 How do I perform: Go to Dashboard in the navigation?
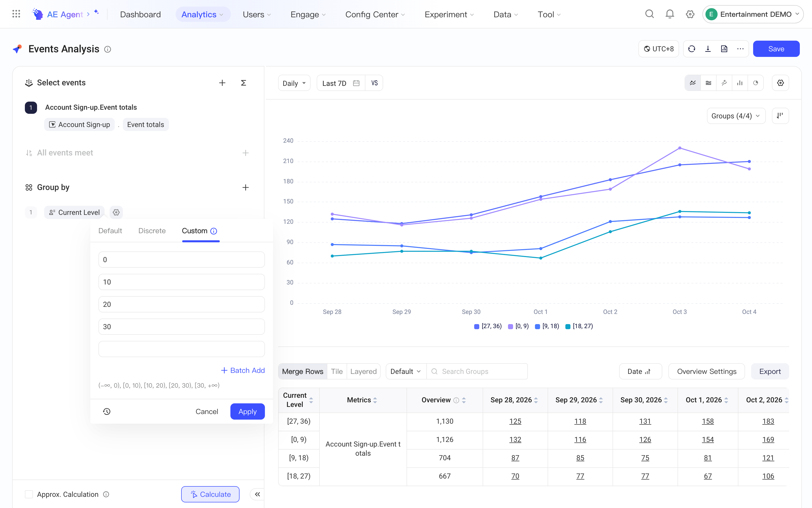click(x=140, y=14)
